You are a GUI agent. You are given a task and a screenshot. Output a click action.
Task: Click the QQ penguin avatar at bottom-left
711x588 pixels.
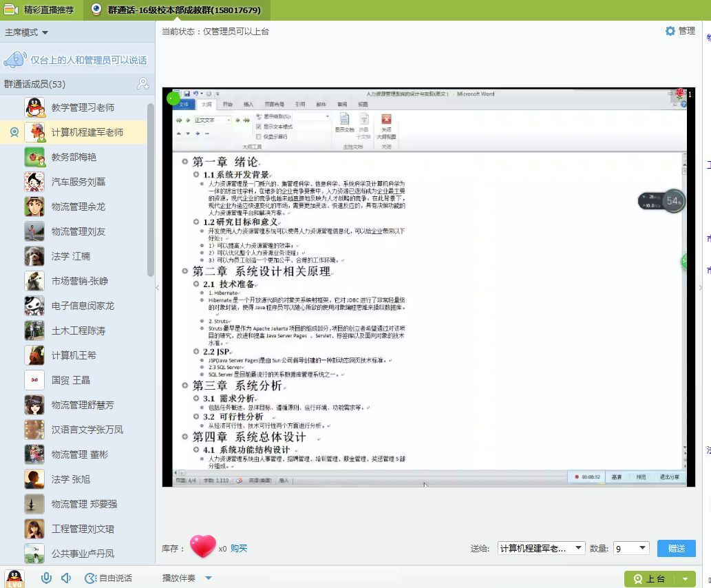click(14, 578)
